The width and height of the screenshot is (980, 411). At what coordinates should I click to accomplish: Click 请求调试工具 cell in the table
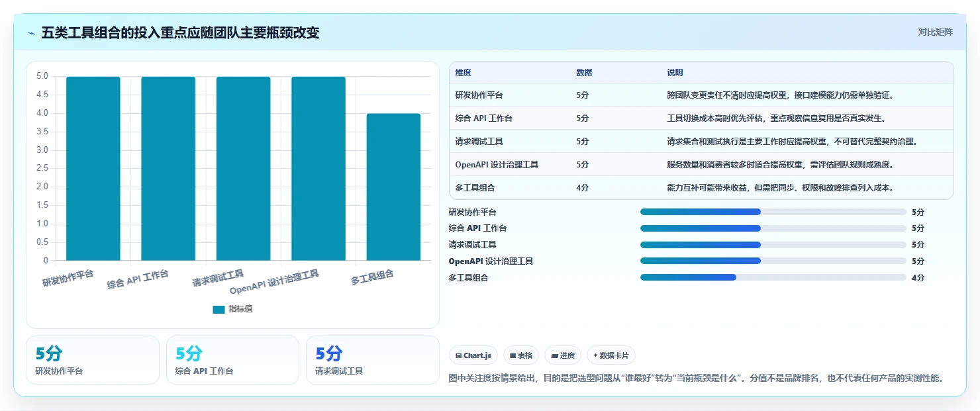tap(479, 142)
